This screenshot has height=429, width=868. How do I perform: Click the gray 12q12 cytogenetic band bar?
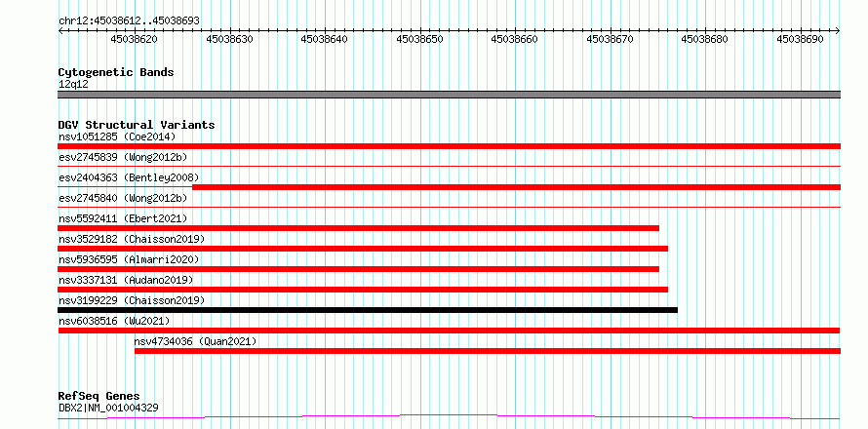[x=449, y=95]
